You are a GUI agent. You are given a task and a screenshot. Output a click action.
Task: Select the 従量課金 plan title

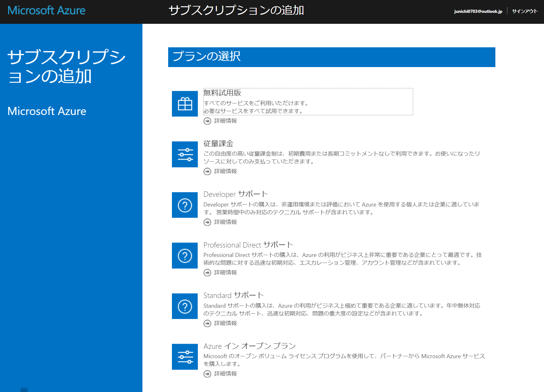pos(218,144)
